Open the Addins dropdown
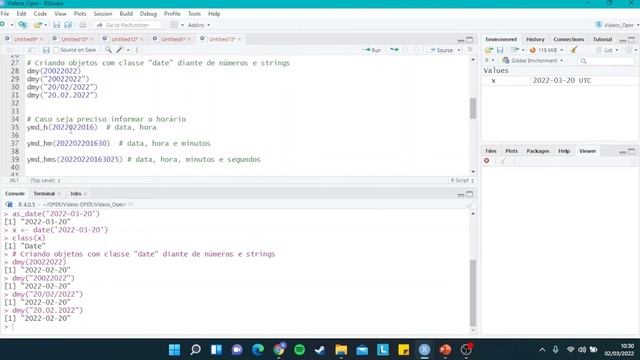Viewport: 640px width, 360px height. click(x=199, y=25)
